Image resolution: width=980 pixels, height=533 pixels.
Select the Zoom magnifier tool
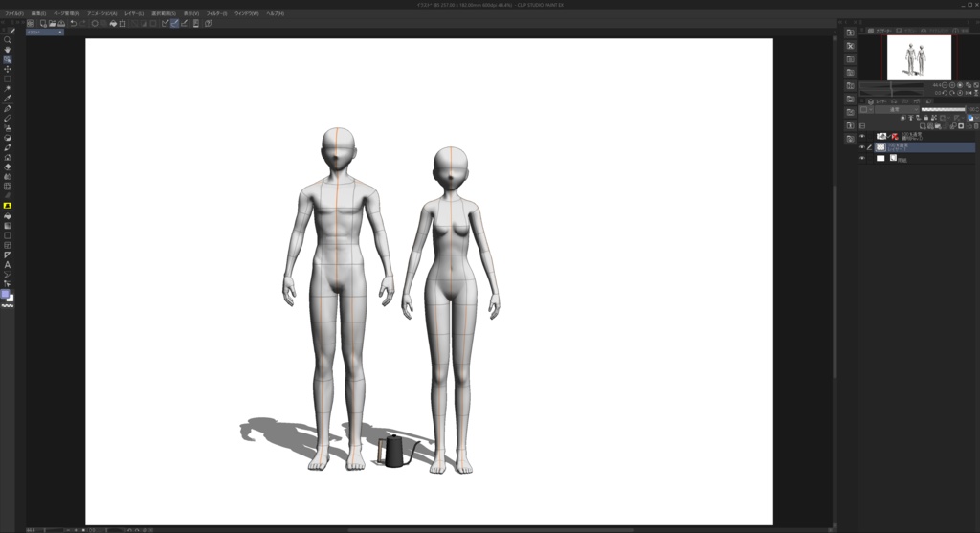(8, 40)
